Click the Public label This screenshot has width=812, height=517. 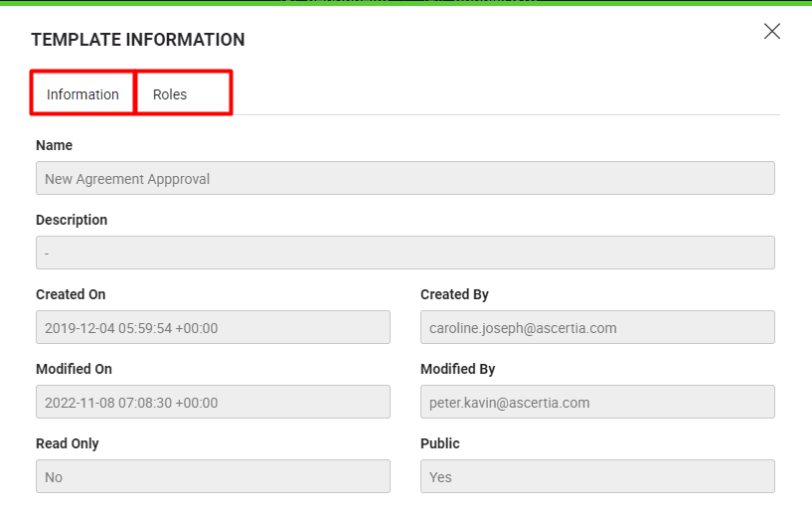(440, 443)
